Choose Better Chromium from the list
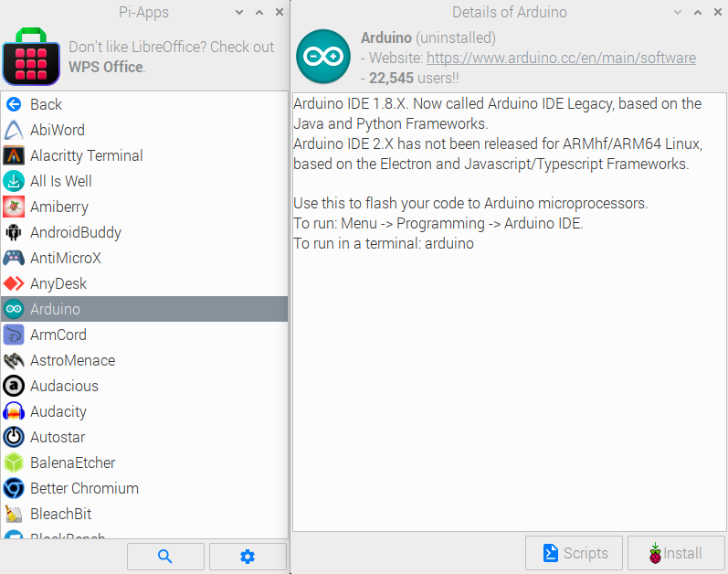The width and height of the screenshot is (728, 574). coord(84,488)
